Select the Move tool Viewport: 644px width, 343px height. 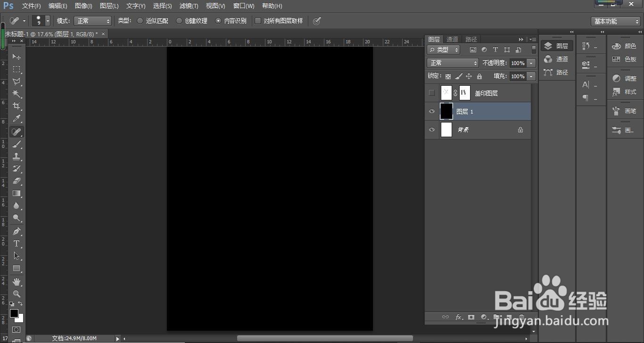(17, 57)
